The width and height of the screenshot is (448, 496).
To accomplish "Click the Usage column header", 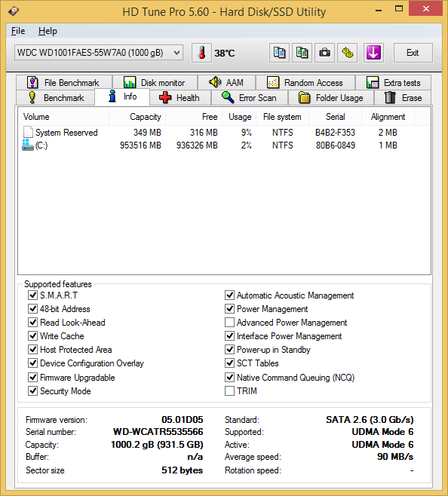I will 239,117.
